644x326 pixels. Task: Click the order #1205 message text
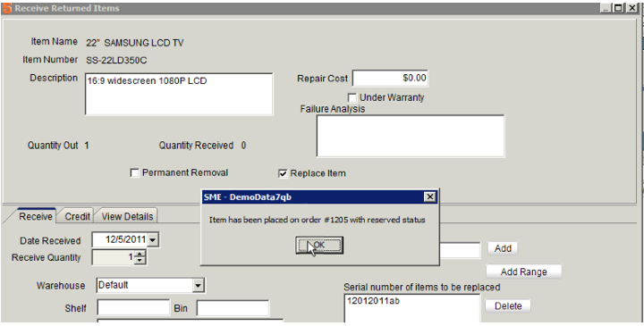[x=317, y=221]
